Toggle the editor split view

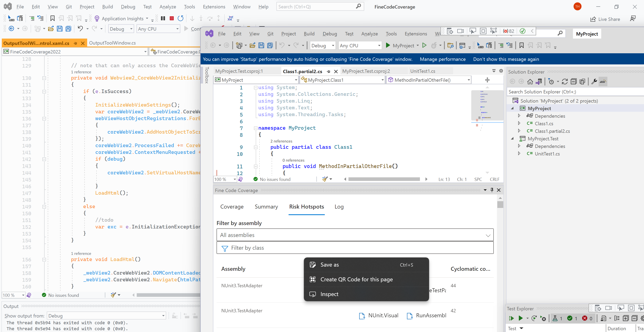(487, 80)
